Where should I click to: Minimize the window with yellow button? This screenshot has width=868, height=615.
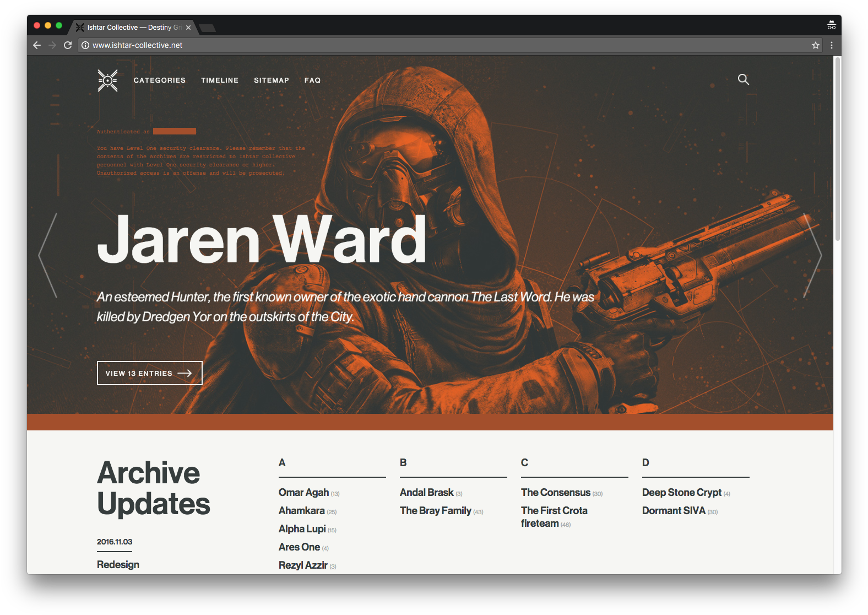pyautogui.click(x=48, y=25)
